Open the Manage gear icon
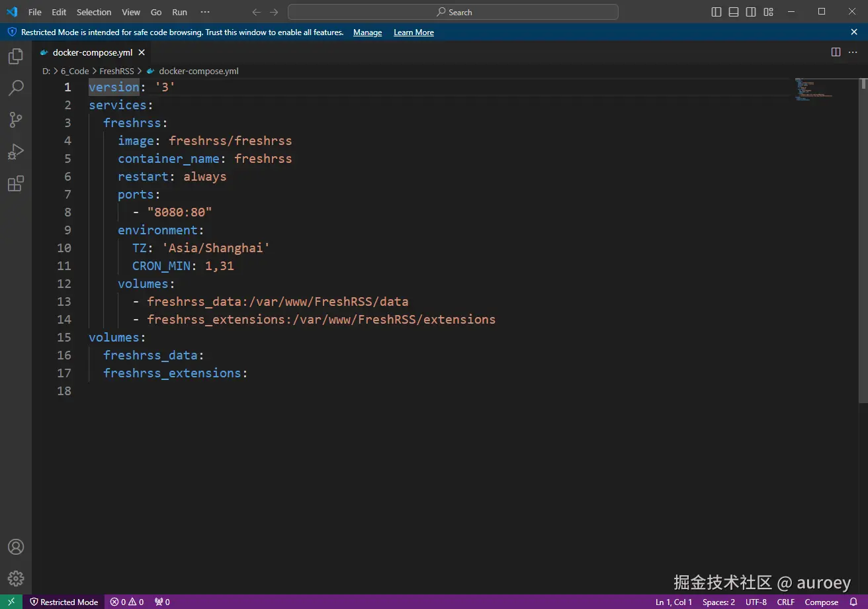The image size is (868, 609). coord(16,579)
